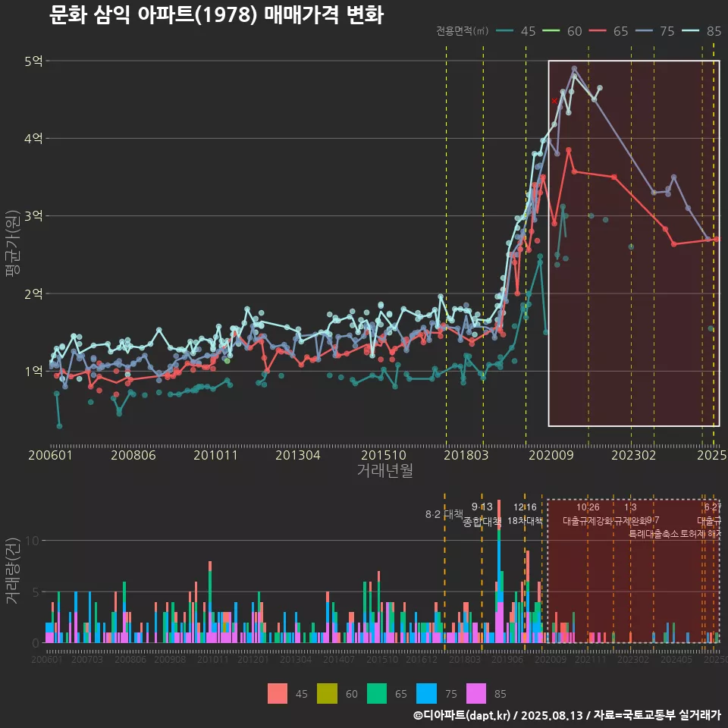
Task: Click 201201 on the volume chart x-axis
Action: [x=253, y=659]
